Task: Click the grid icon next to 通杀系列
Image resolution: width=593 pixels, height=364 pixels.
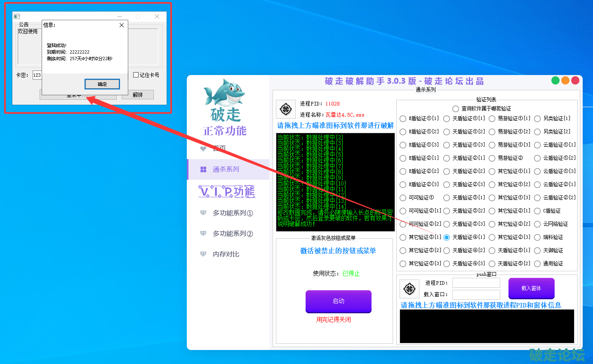Action: coord(203,169)
